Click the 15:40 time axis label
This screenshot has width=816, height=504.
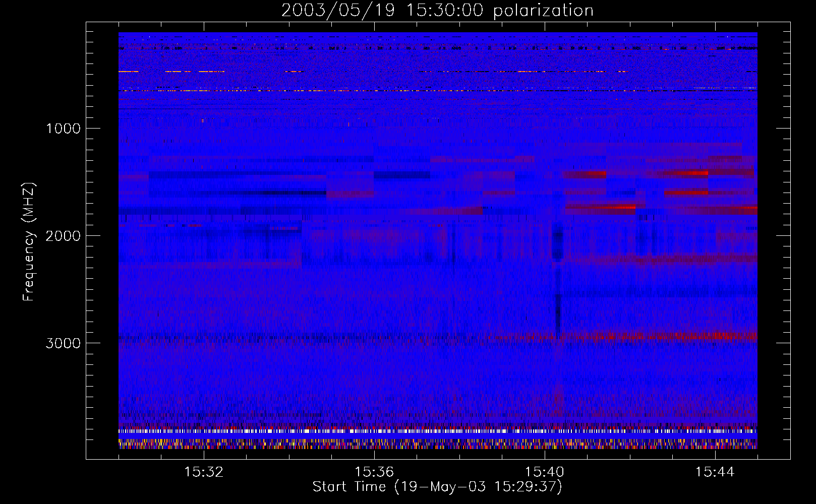[x=545, y=472]
